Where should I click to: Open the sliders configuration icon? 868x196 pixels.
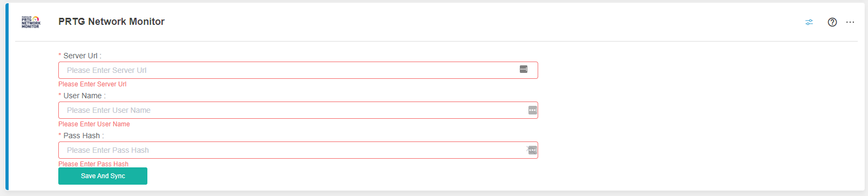click(809, 22)
